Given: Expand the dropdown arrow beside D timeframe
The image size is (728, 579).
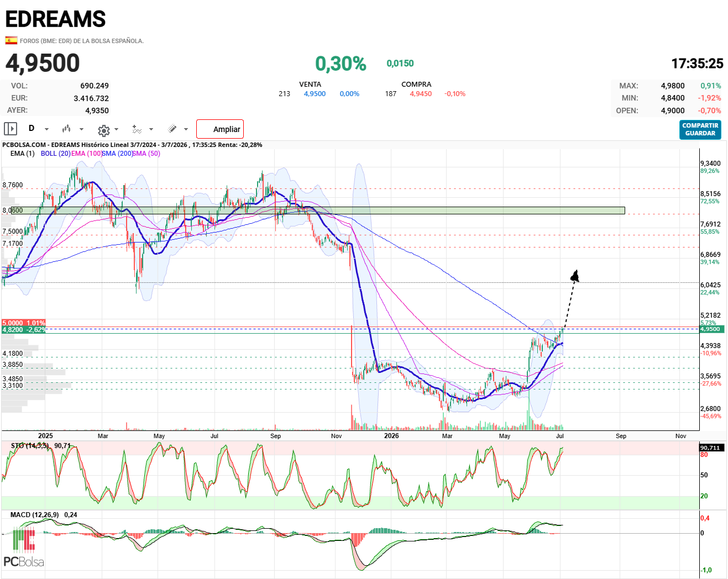Looking at the screenshot, I should coord(46,129).
